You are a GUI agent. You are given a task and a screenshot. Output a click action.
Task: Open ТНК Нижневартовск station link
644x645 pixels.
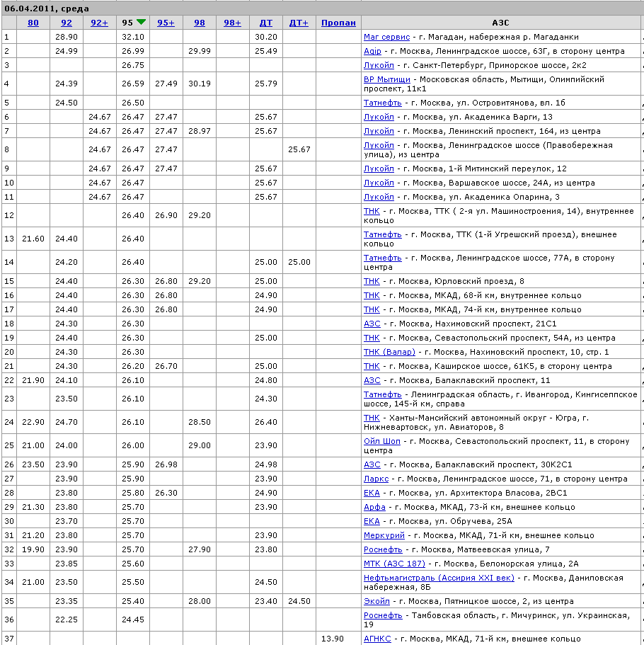[372, 418]
